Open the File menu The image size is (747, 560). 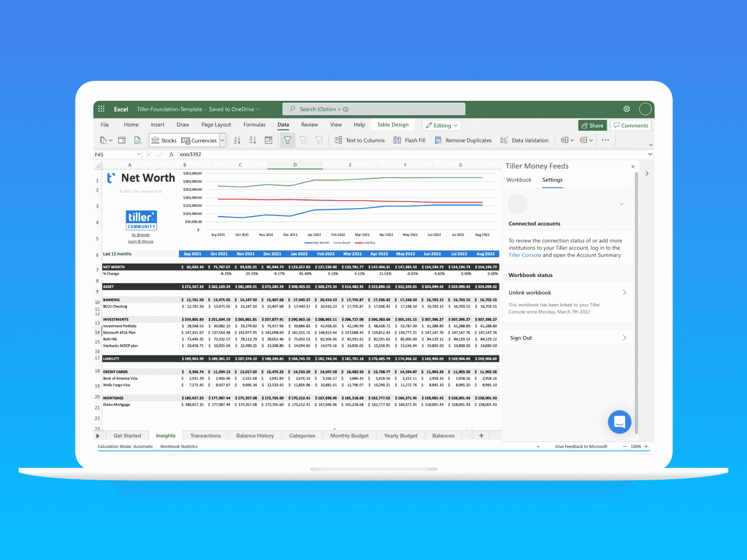105,125
